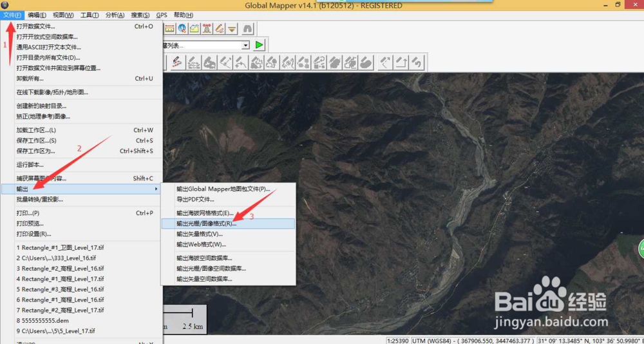
Task: Click the brown downward triangle toolbar icon
Action: point(232,28)
